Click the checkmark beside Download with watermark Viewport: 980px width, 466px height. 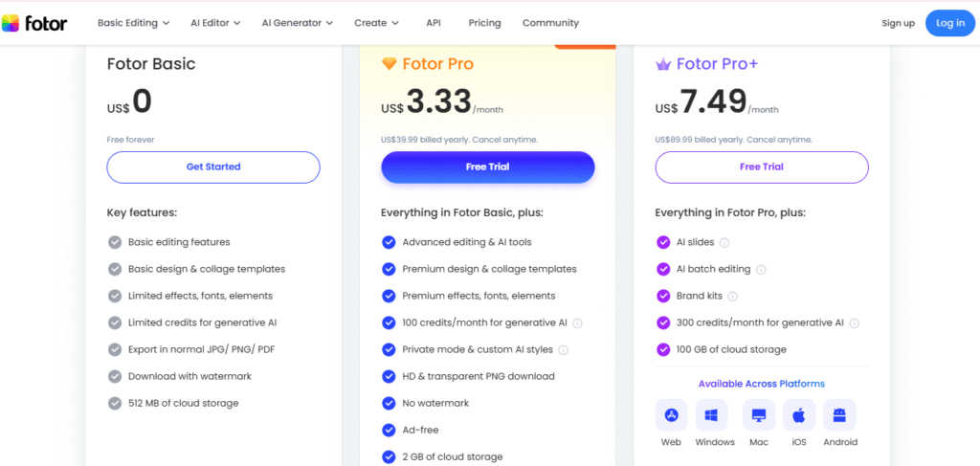point(115,377)
